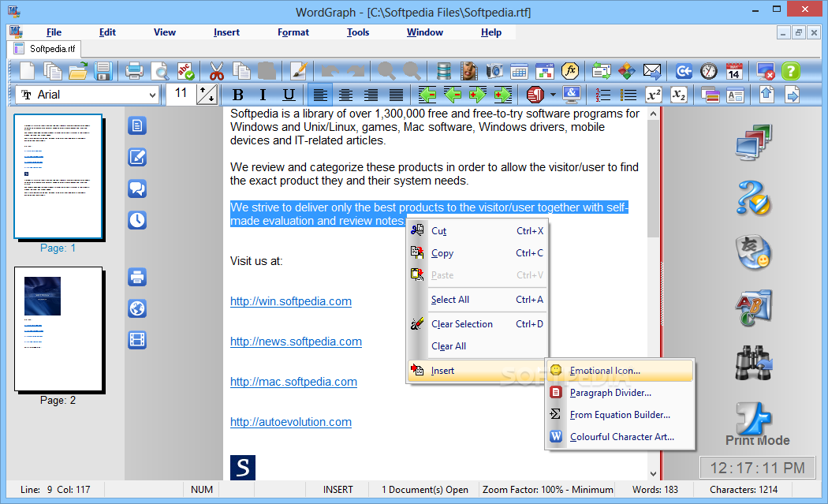Send document via the envelope icon
Image resolution: width=828 pixels, height=504 pixels.
652,71
